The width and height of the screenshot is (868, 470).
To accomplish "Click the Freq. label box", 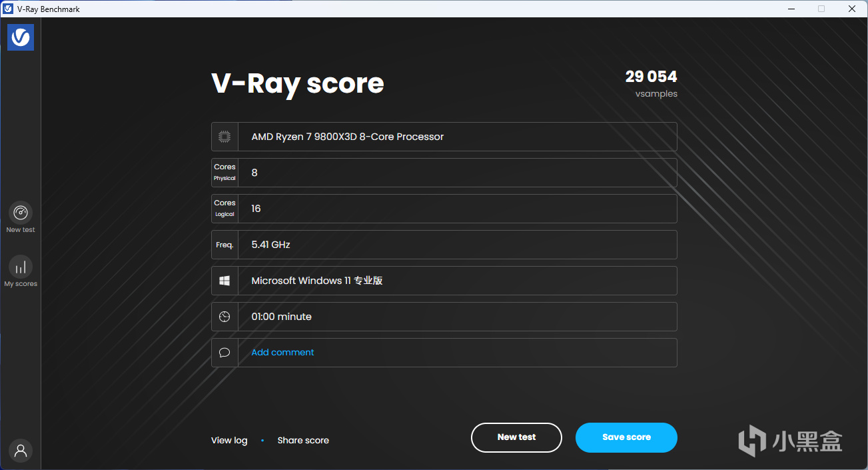I will pos(224,245).
